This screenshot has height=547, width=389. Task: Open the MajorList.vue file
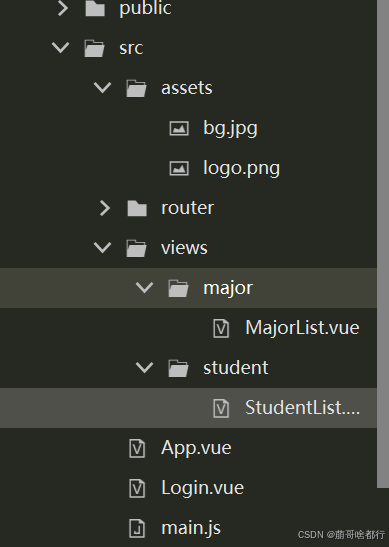click(302, 328)
